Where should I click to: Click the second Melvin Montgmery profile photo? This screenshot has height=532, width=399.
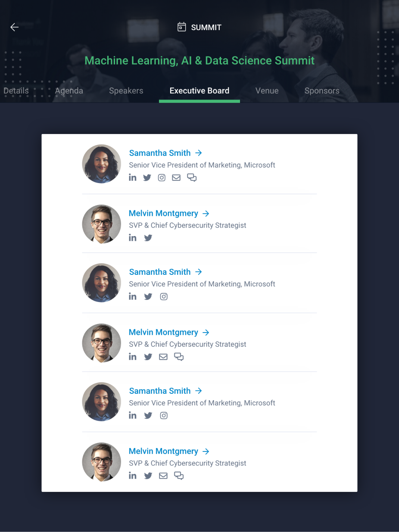click(x=102, y=343)
